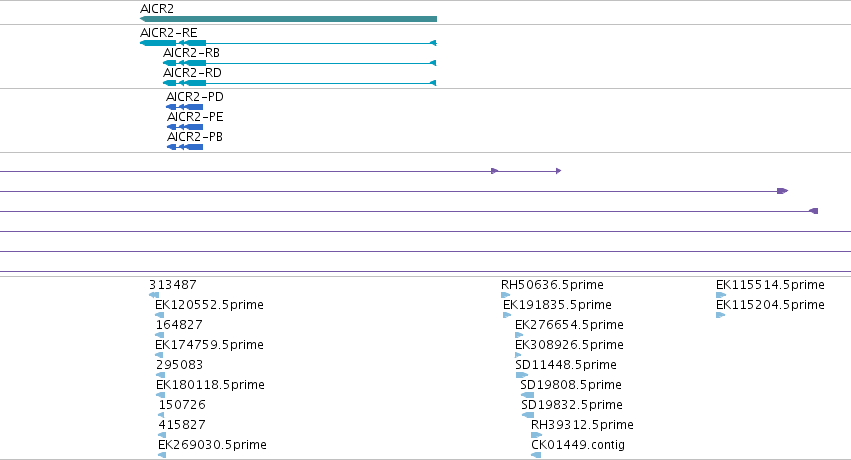Click the EK115204.5prime label

point(770,305)
